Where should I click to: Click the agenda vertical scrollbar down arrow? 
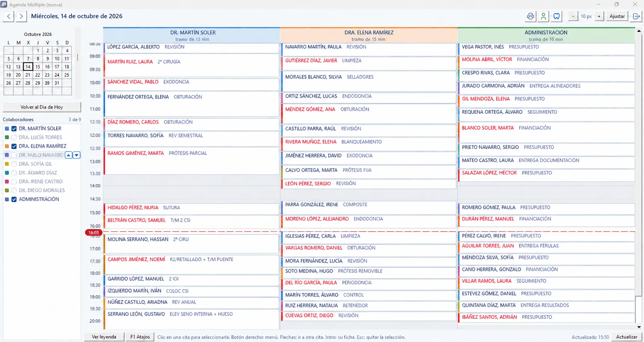639,327
